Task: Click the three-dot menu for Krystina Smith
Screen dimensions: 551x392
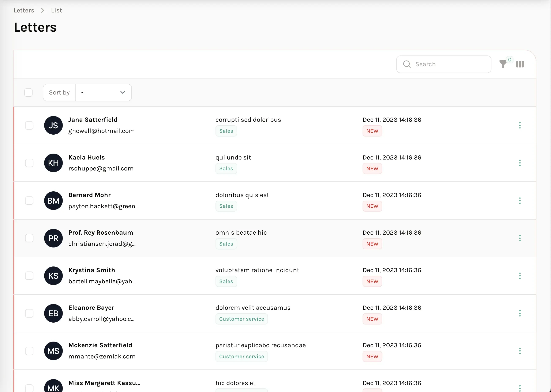Action: tap(520, 276)
